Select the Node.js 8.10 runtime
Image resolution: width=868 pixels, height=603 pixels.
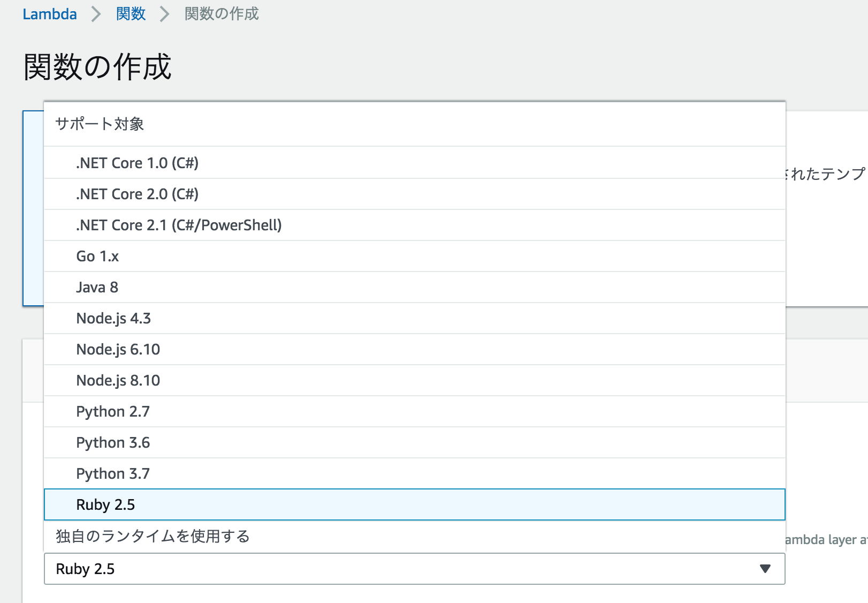118,380
